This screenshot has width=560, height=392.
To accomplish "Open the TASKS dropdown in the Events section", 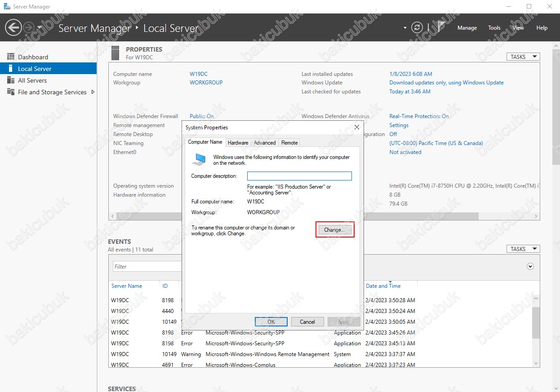I will pos(523,249).
